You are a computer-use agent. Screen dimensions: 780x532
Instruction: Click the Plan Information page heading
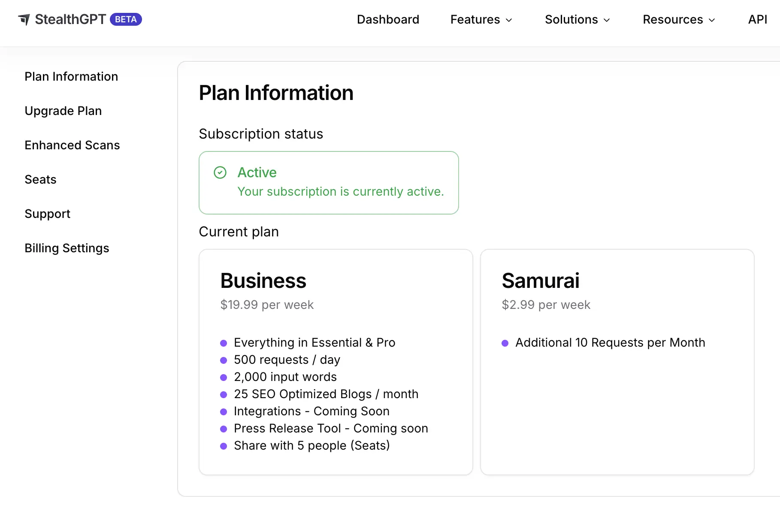(276, 93)
